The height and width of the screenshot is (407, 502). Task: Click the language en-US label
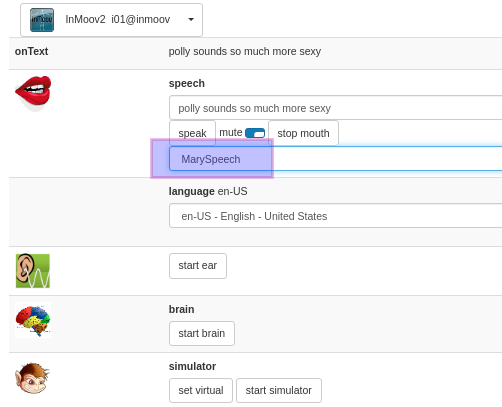pyautogui.click(x=208, y=191)
